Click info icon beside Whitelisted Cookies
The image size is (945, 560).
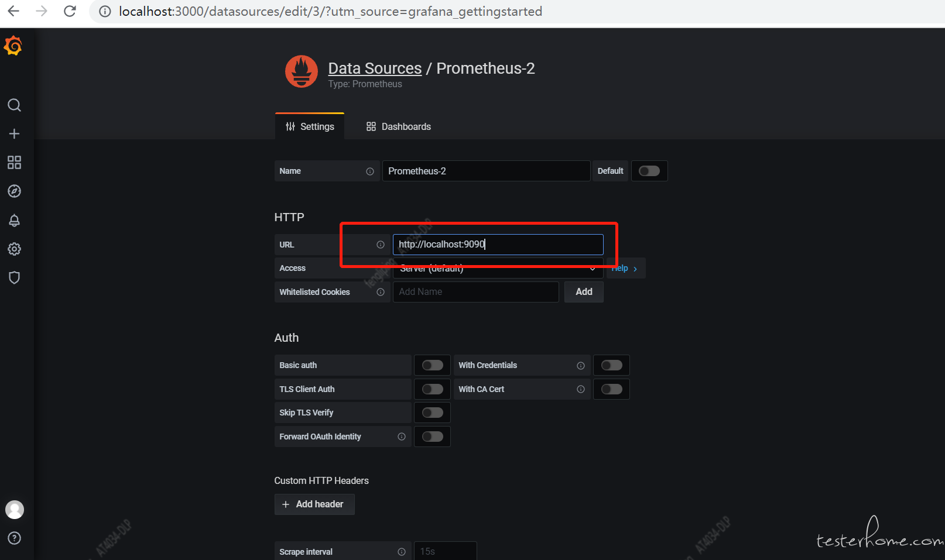[x=381, y=292]
